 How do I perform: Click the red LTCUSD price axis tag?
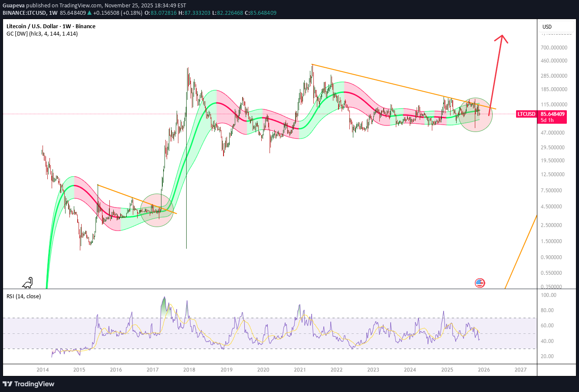(x=526, y=114)
